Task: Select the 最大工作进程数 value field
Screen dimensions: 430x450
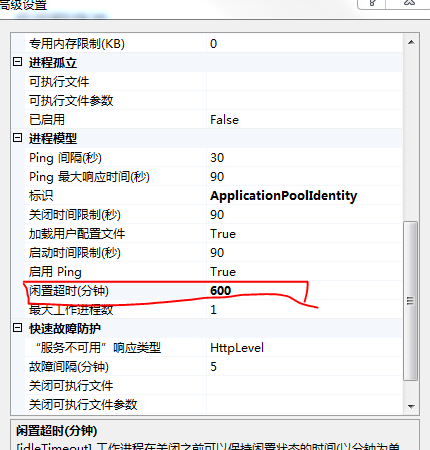Action: point(304,309)
